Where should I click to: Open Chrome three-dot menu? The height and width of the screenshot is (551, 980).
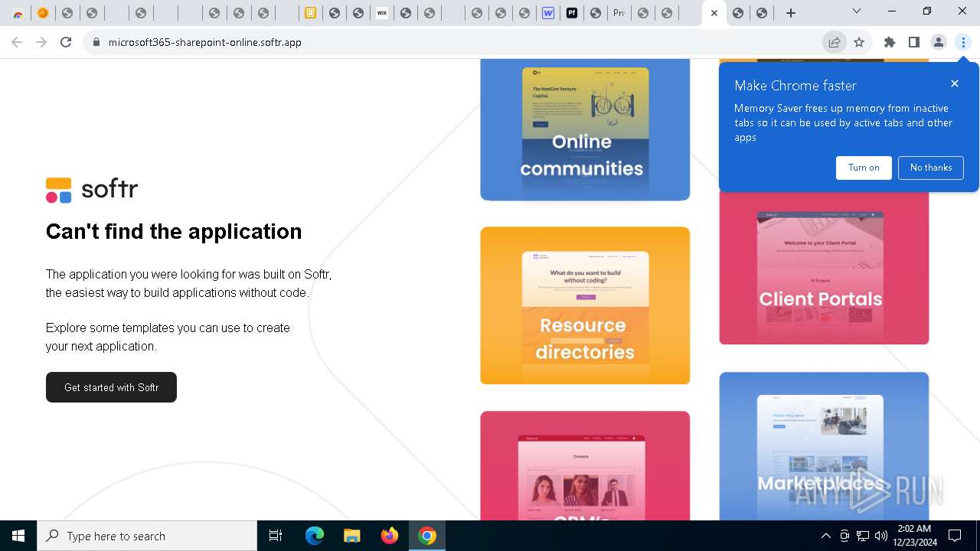(x=963, y=42)
